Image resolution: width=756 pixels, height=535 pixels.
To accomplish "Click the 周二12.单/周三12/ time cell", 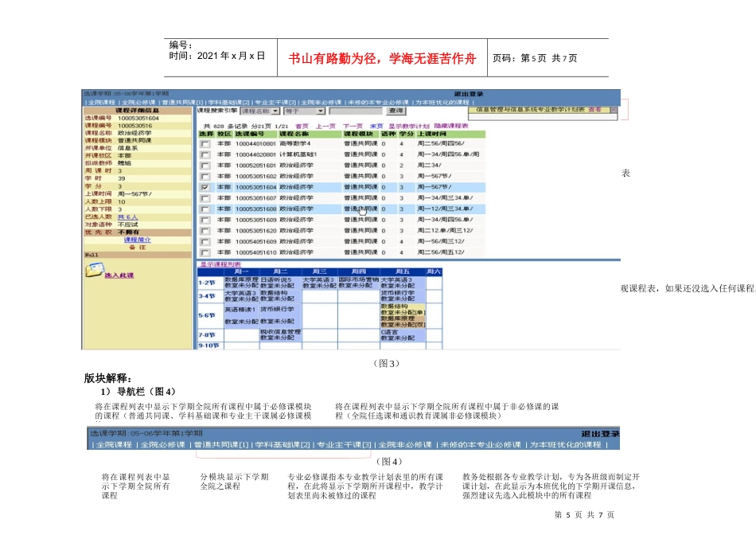I will (445, 231).
